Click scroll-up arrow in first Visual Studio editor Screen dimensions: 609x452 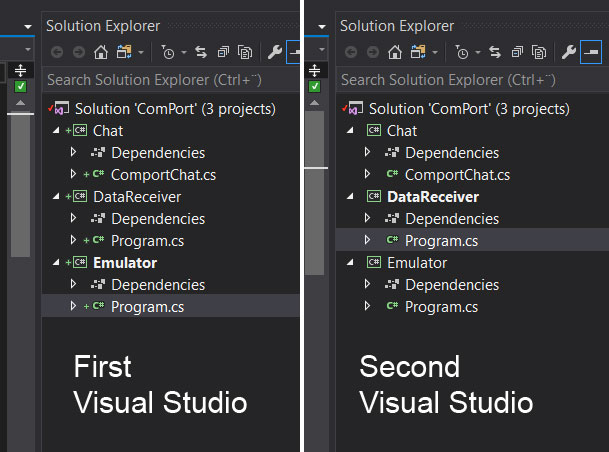pyautogui.click(x=20, y=103)
